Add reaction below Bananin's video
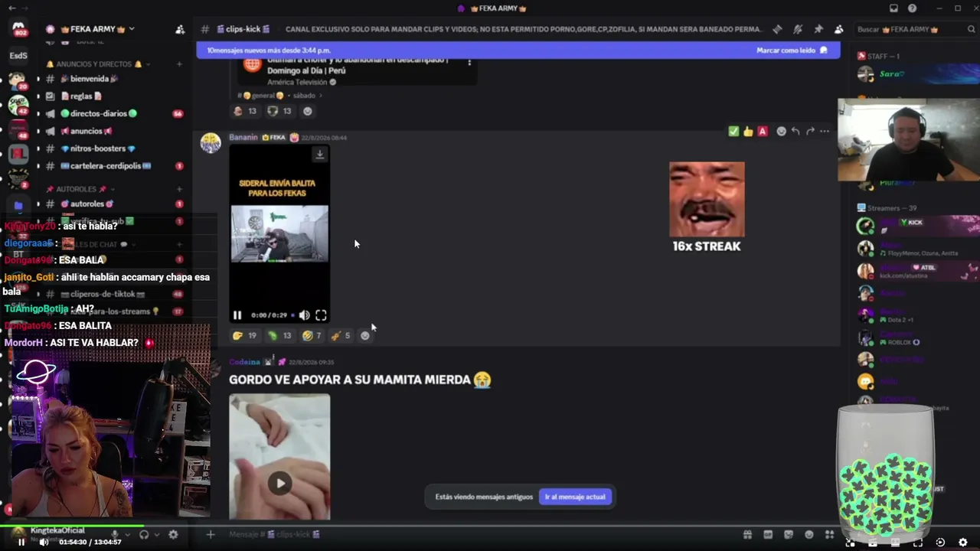The height and width of the screenshot is (551, 980). (365, 335)
